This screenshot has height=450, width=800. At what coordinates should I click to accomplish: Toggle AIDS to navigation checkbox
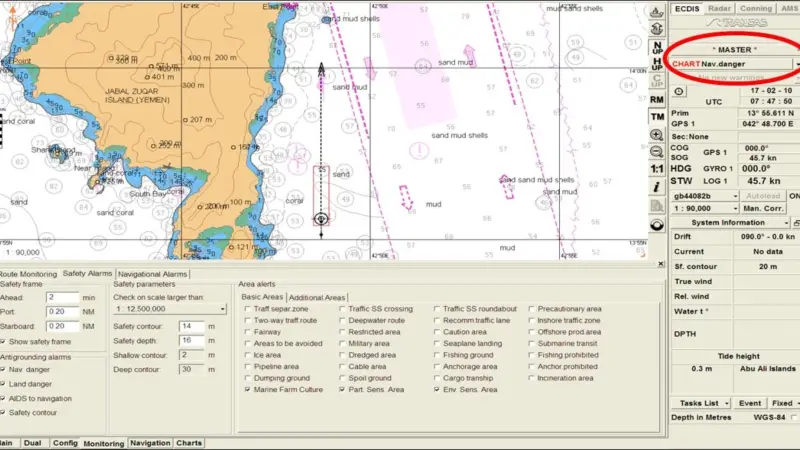click(x=3, y=398)
